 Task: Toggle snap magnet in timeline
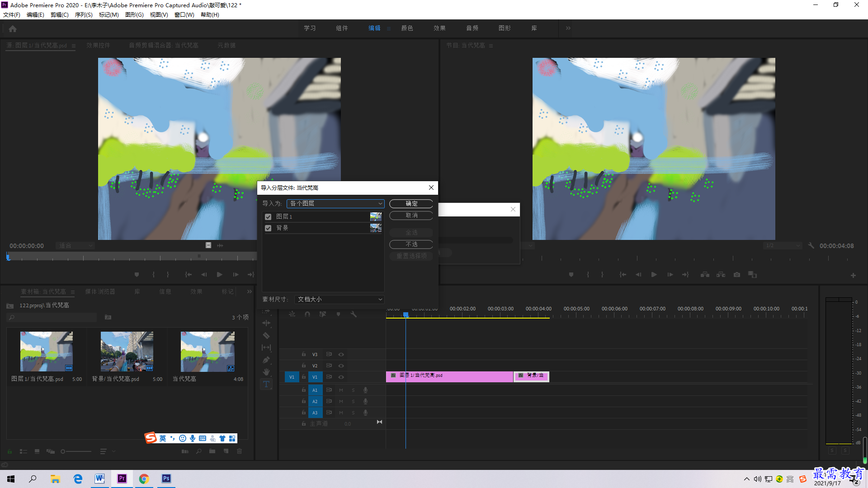(307, 314)
